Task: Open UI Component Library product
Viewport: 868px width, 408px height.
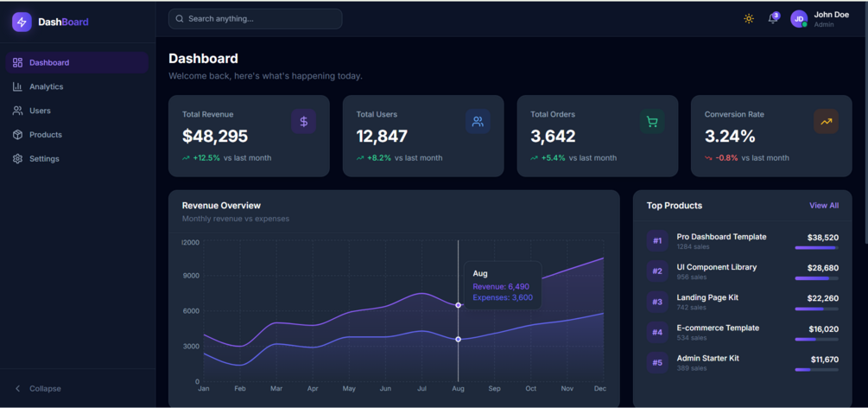Action: coord(716,267)
